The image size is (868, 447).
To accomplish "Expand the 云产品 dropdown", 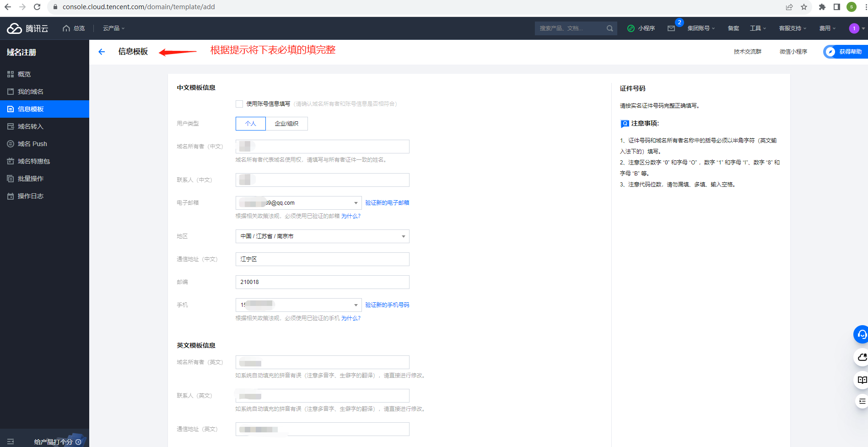I will tap(113, 28).
